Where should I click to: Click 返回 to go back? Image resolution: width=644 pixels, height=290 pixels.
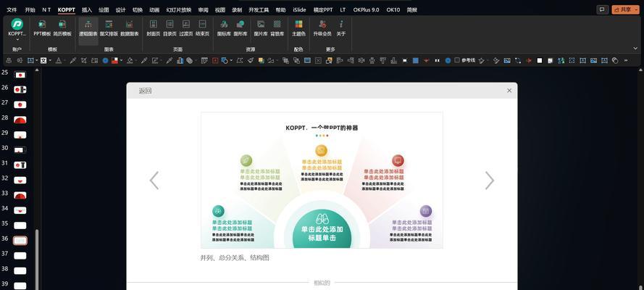146,91
